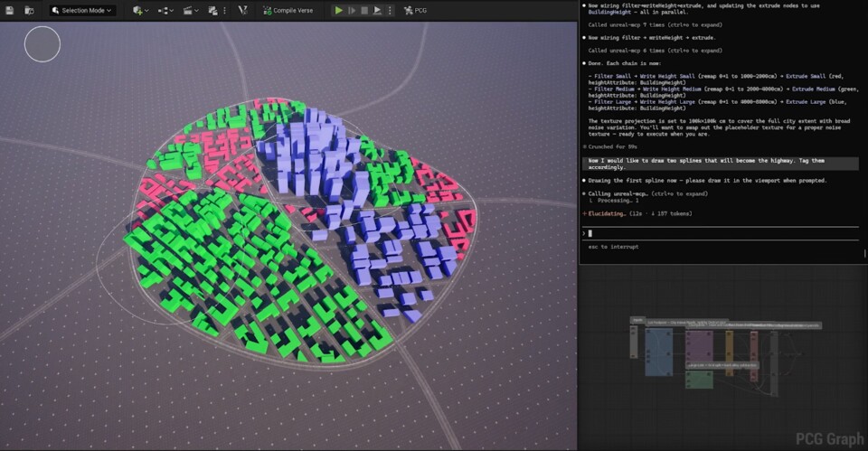Open the cinematics clapperboard dropdown

191,10
